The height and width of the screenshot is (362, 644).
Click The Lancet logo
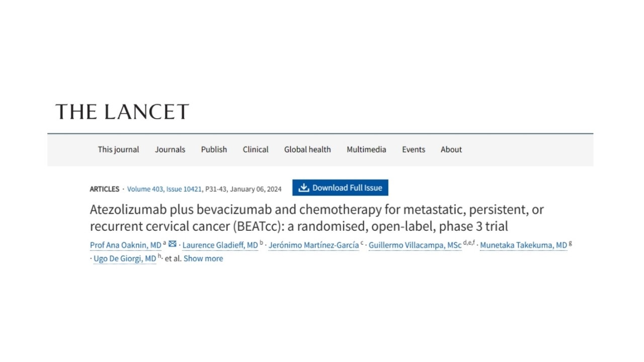coord(122,112)
